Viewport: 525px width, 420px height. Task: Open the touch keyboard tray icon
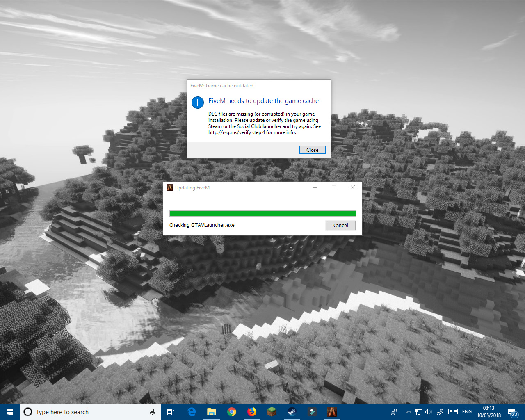pyautogui.click(x=453, y=412)
